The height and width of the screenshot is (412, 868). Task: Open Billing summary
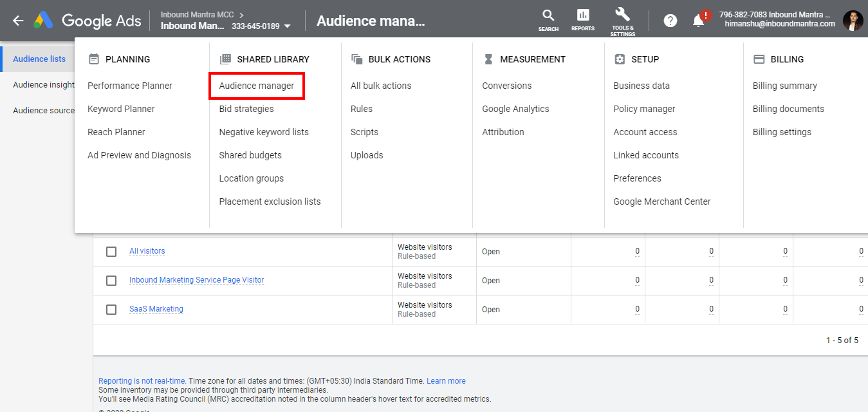coord(785,86)
